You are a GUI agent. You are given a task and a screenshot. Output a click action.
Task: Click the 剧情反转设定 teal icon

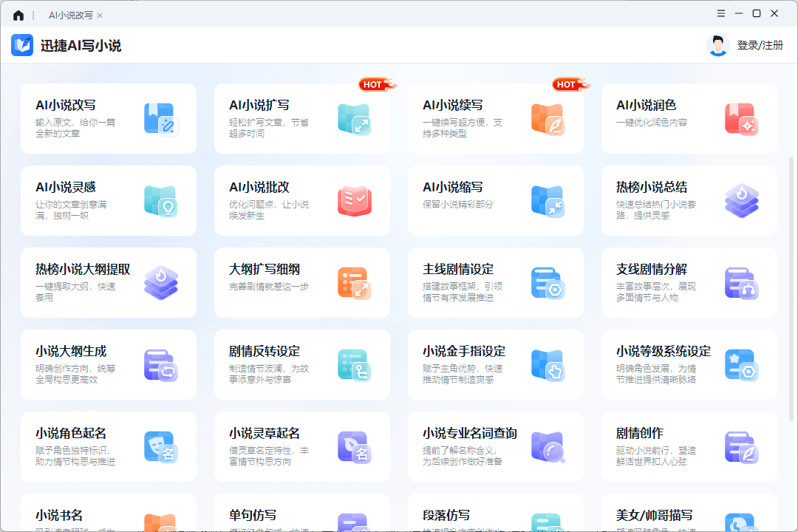(x=354, y=365)
